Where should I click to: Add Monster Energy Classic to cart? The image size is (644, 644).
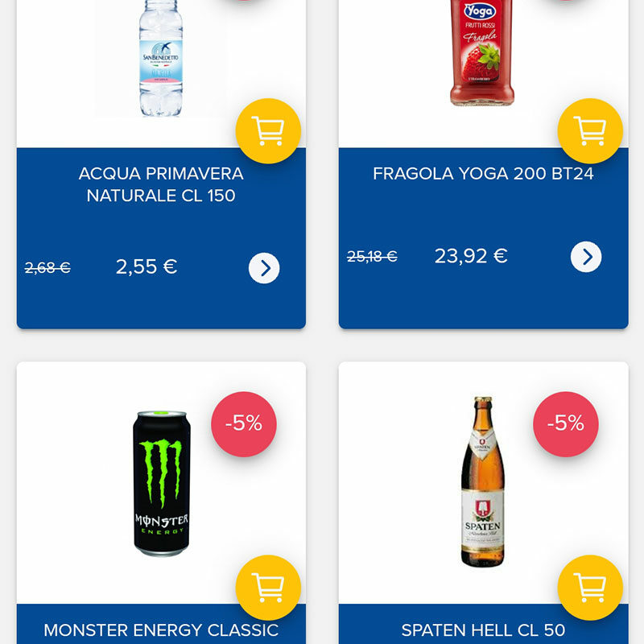click(268, 588)
